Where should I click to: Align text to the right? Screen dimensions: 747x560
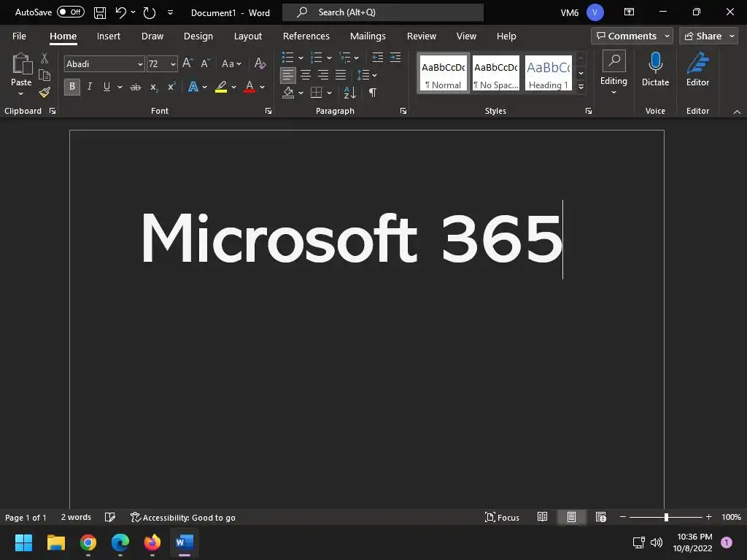(x=323, y=75)
